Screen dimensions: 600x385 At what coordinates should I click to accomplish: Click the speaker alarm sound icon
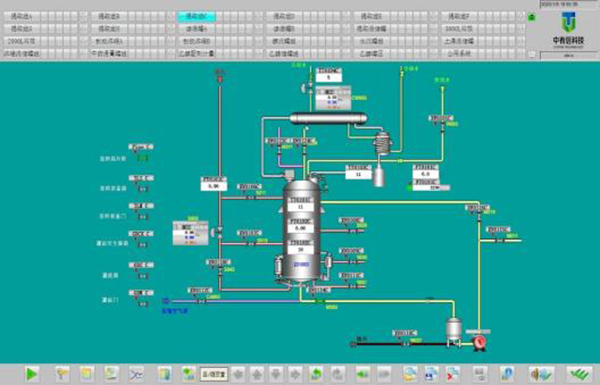(x=541, y=374)
